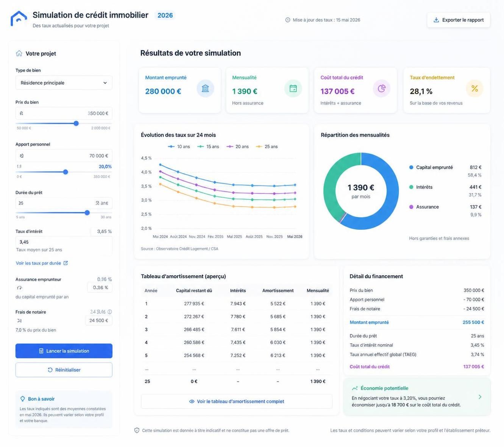
Task: Click the calendar icon in Mensualité card
Action: pyautogui.click(x=293, y=89)
